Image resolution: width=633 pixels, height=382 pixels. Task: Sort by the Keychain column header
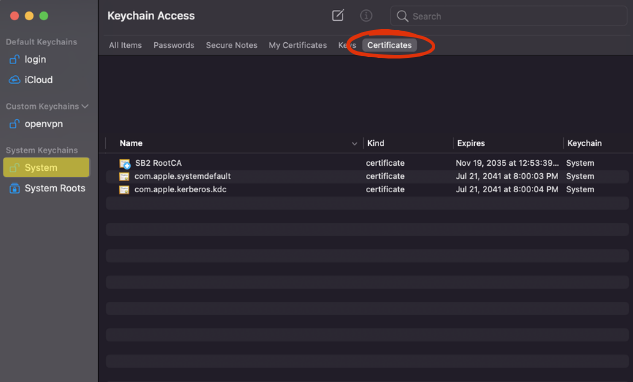[584, 143]
